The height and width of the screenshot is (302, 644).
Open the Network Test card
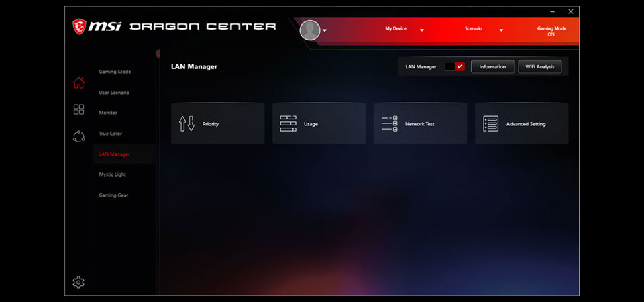[x=420, y=123]
